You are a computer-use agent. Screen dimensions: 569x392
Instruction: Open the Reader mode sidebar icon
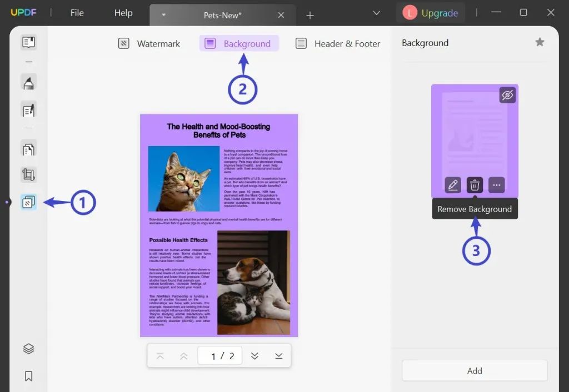(29, 42)
